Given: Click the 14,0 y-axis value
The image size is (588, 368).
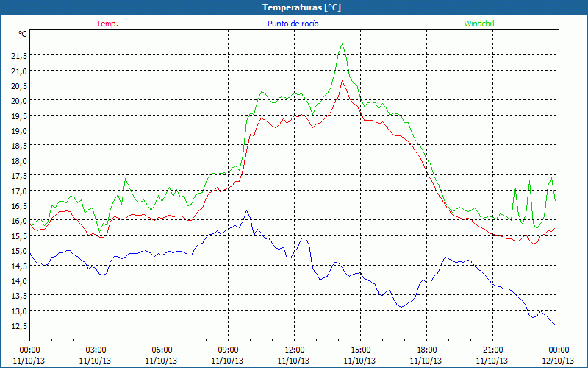Looking at the screenshot, I should 19,281.
